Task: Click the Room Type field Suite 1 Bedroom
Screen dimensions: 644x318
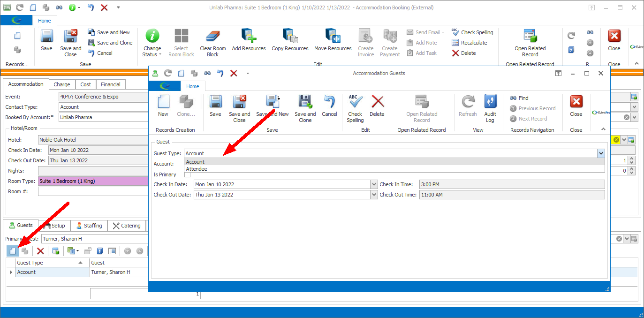Action: tap(93, 181)
